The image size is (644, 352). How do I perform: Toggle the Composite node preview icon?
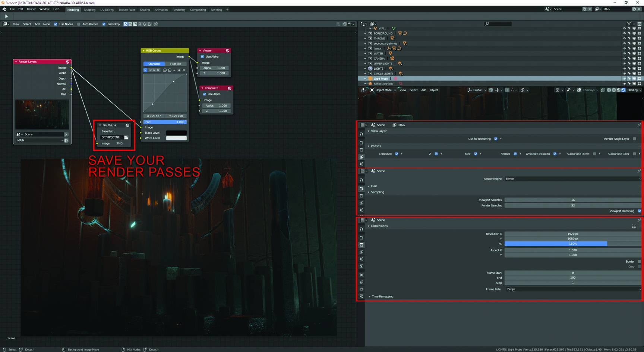pos(230,88)
